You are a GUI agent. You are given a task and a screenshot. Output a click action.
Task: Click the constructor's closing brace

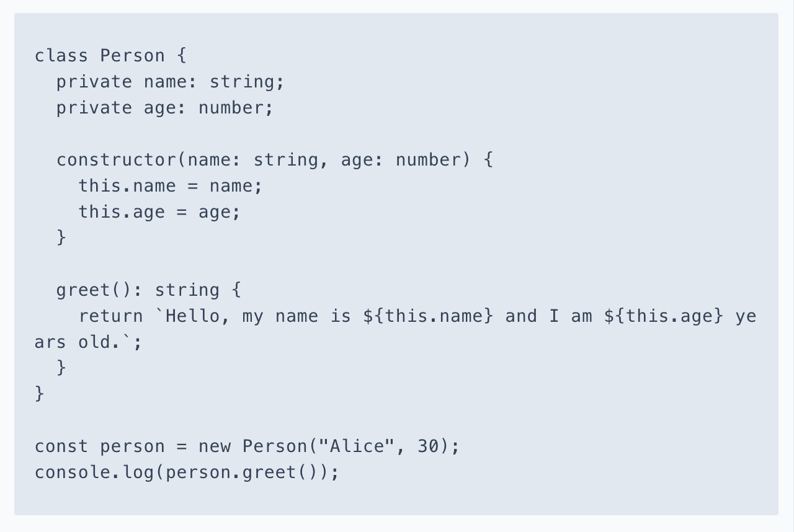61,237
